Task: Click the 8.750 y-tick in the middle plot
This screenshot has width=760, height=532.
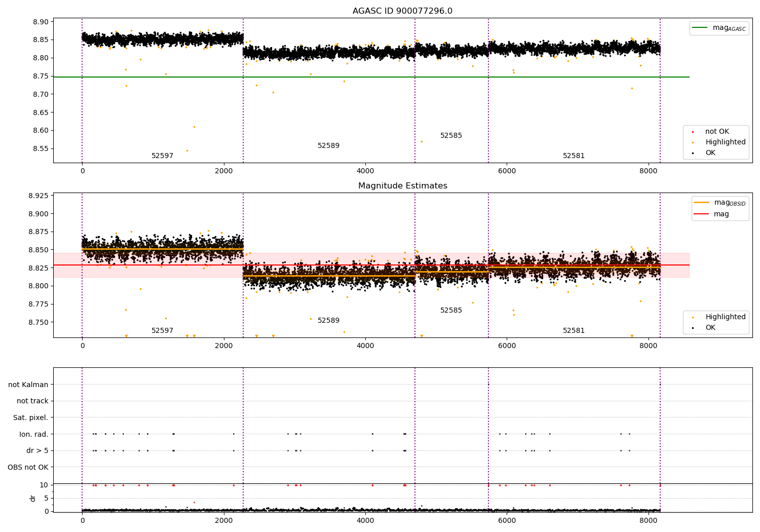Action: 38,322
